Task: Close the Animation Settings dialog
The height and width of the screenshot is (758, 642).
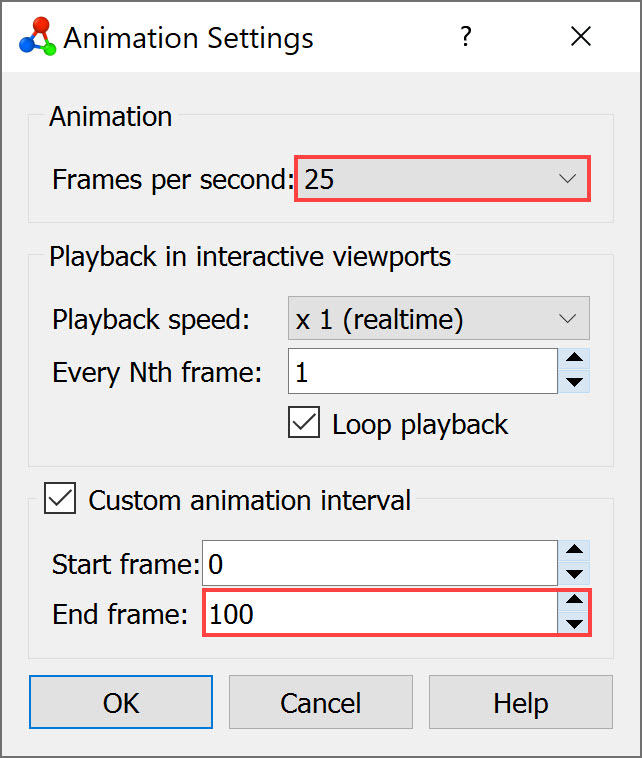Action: click(x=581, y=38)
